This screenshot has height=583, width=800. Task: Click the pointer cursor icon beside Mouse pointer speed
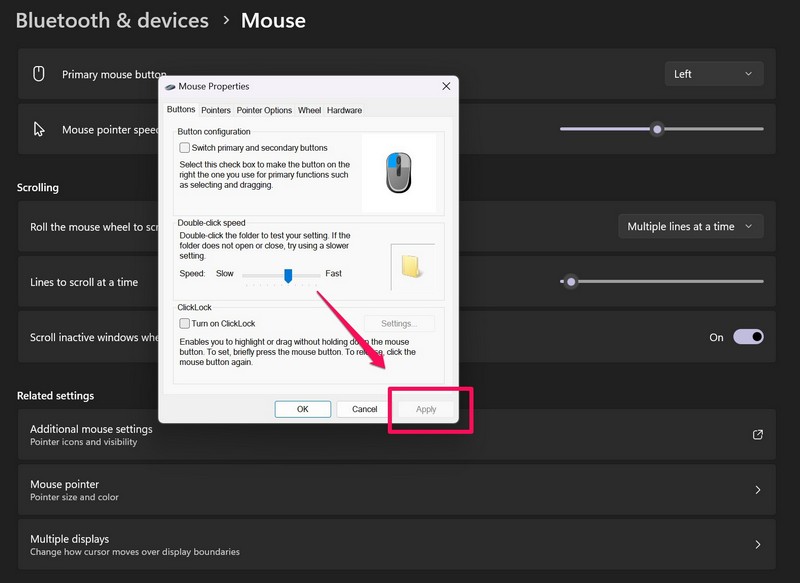pyautogui.click(x=39, y=129)
